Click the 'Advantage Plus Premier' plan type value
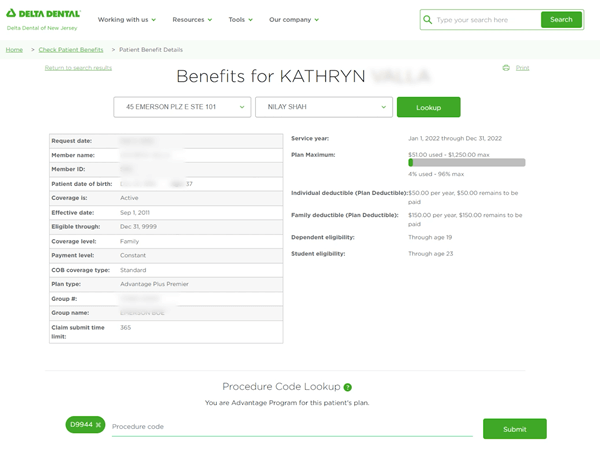600x453 pixels. [x=154, y=284]
